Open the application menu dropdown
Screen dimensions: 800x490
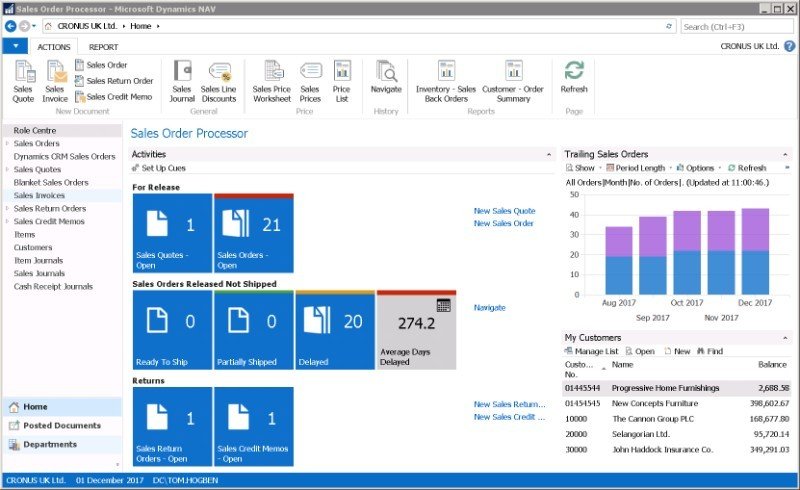(15, 46)
